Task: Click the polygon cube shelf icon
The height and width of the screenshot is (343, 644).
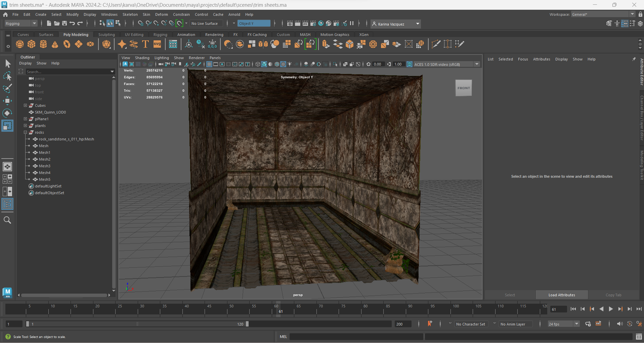Action: coord(32,44)
